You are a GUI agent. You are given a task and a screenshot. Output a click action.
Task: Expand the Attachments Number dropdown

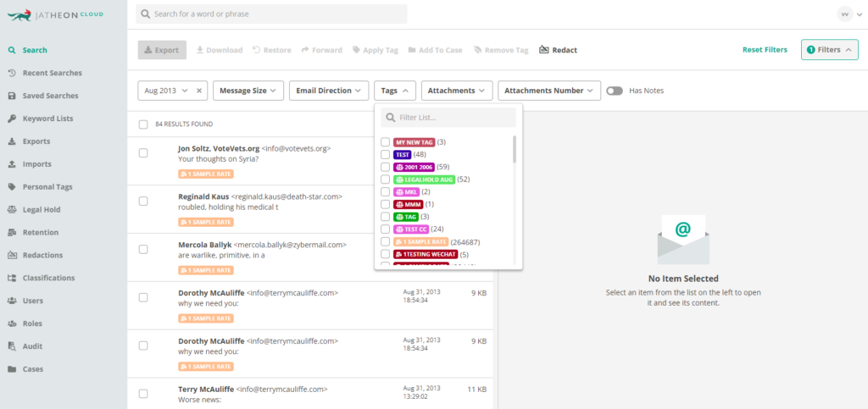(x=549, y=91)
